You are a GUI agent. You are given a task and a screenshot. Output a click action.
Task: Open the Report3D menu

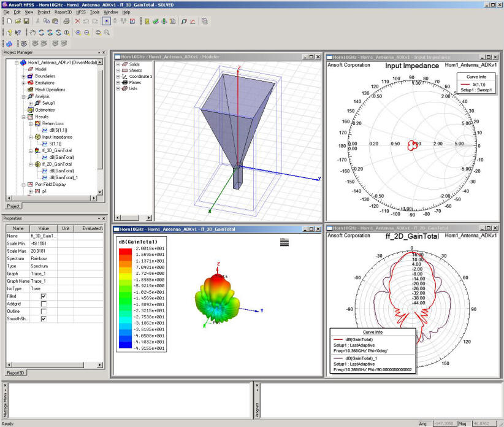coord(63,12)
